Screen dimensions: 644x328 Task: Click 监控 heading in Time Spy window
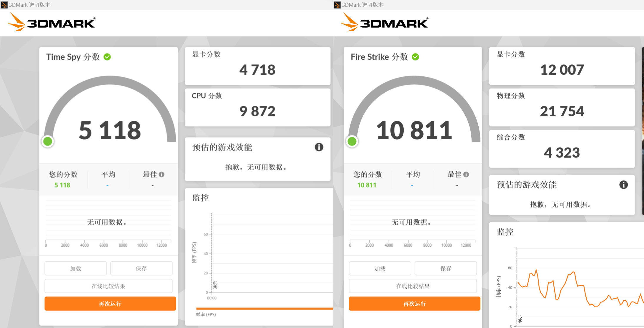coord(201,198)
